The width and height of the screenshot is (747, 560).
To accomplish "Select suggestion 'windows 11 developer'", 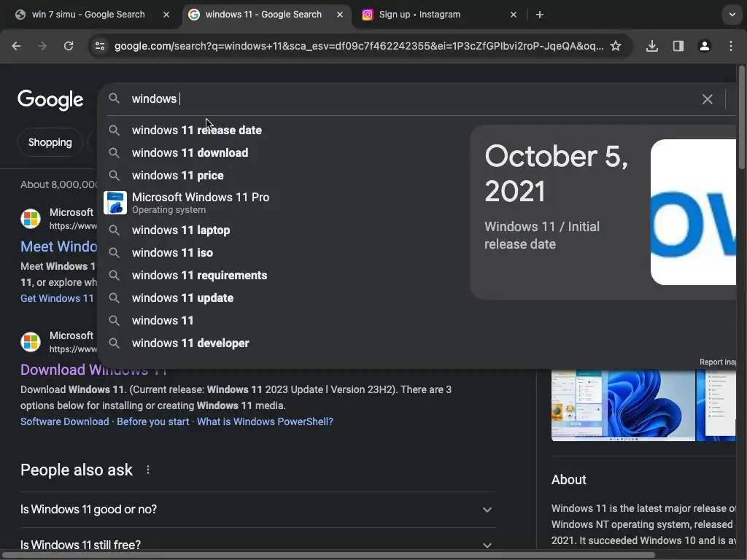I will [x=190, y=343].
